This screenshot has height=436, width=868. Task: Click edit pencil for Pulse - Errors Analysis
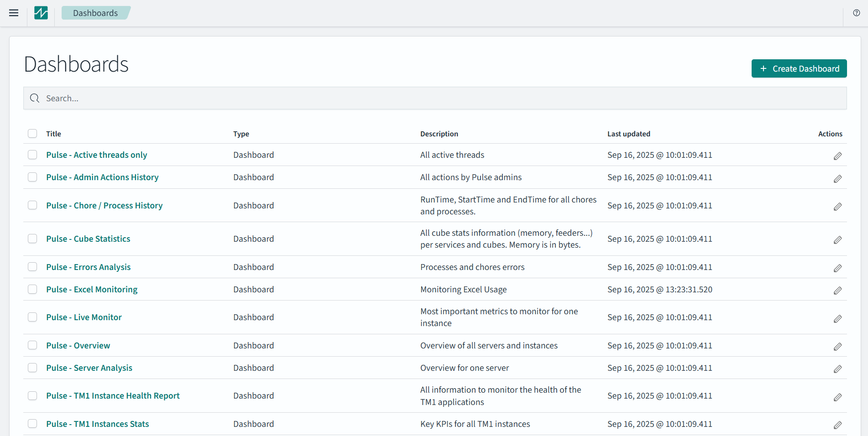[837, 268]
